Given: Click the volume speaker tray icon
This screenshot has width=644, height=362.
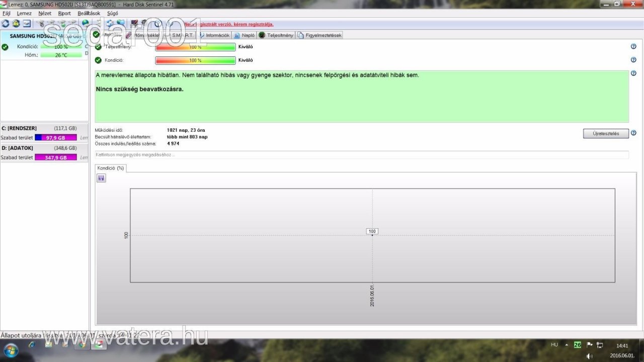Looking at the screenshot, I should click(x=589, y=356).
